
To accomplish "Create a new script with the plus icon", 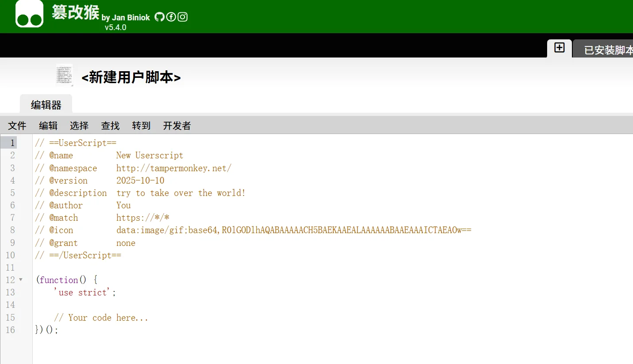I will click(559, 47).
